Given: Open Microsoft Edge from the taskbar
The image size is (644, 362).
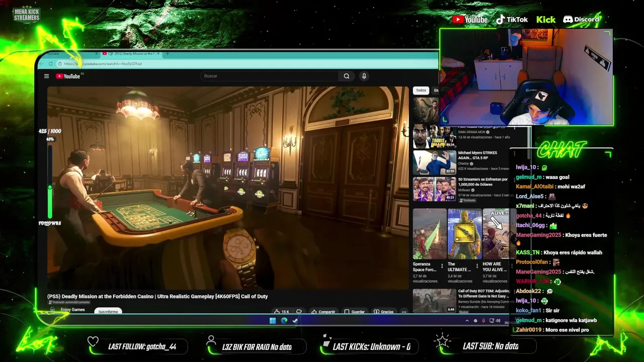Looking at the screenshot, I should (284, 320).
